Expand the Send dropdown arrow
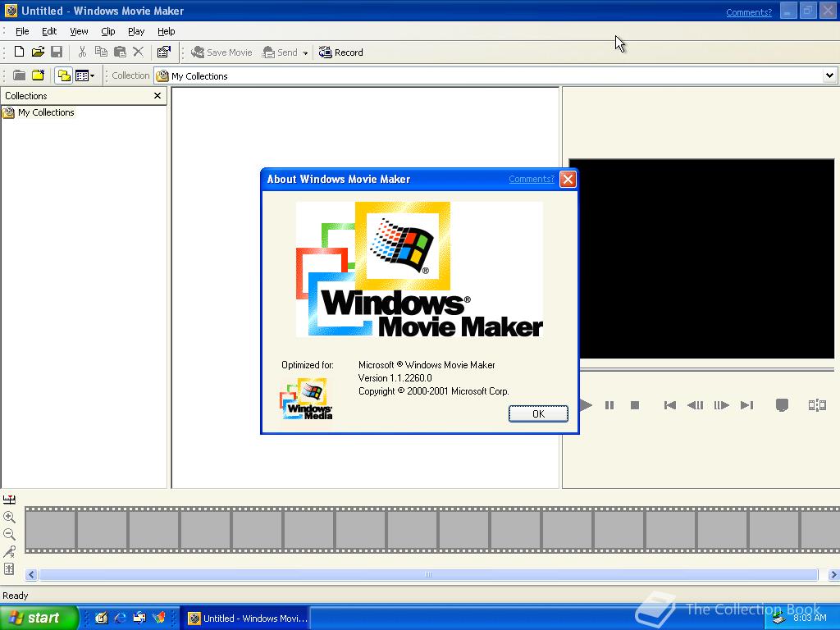The height and width of the screenshot is (630, 840). pos(305,53)
